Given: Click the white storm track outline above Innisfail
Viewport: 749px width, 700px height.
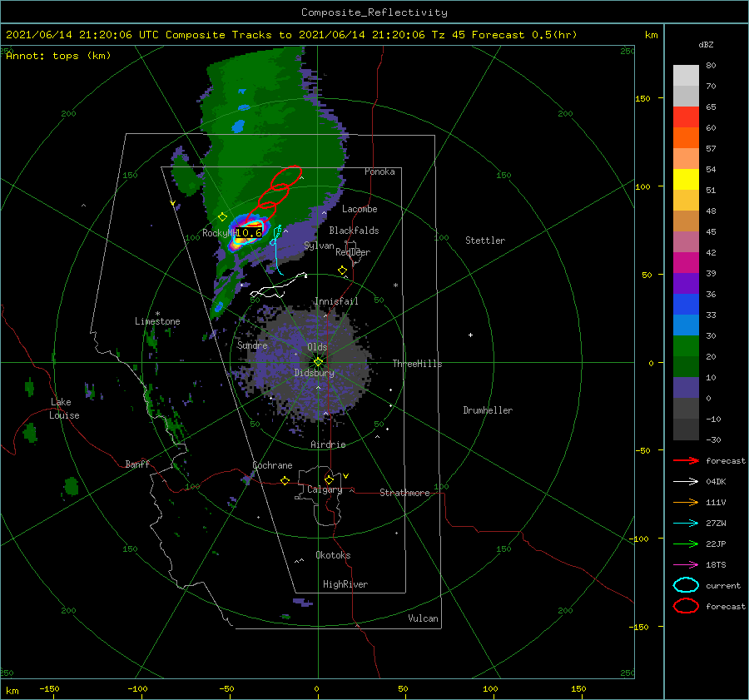Looking at the screenshot, I should pyautogui.click(x=279, y=285).
